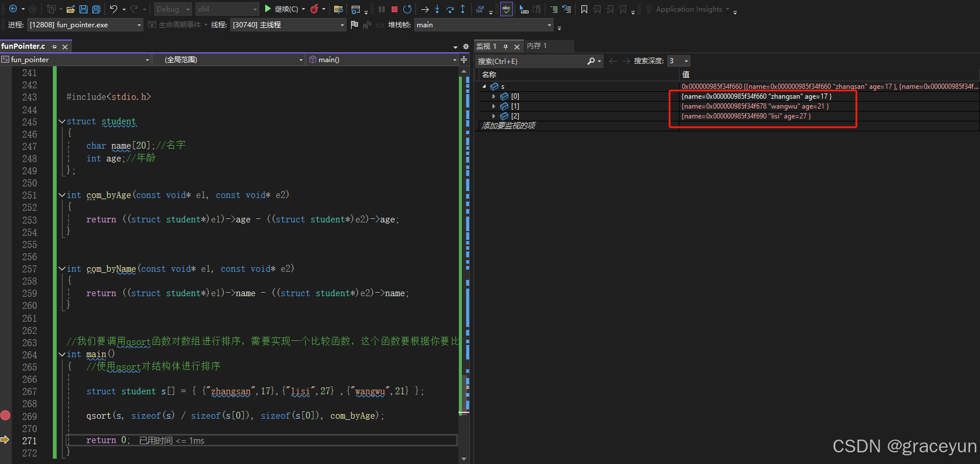Open the active documents list dropdown arrow

point(455,47)
